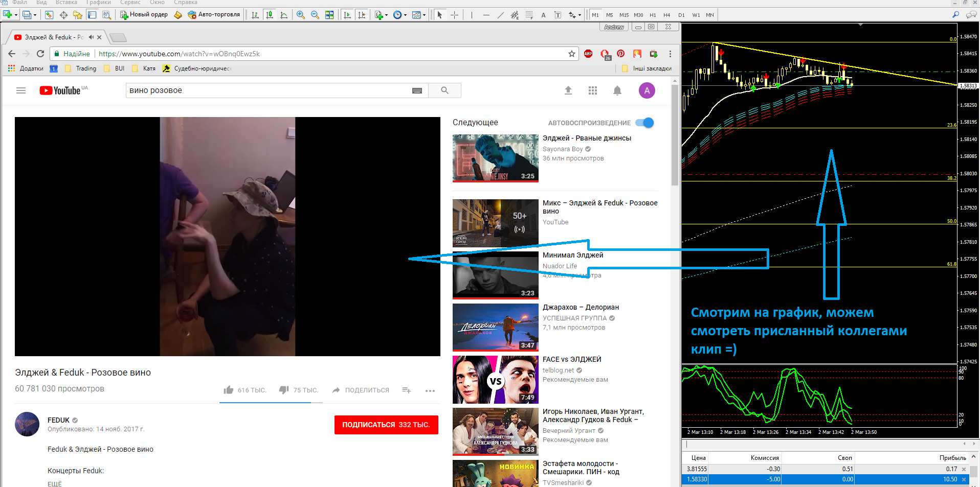Open the MetaTrader chat bubbles icon
Viewport: 980px width, 487px height.
tap(971, 15)
